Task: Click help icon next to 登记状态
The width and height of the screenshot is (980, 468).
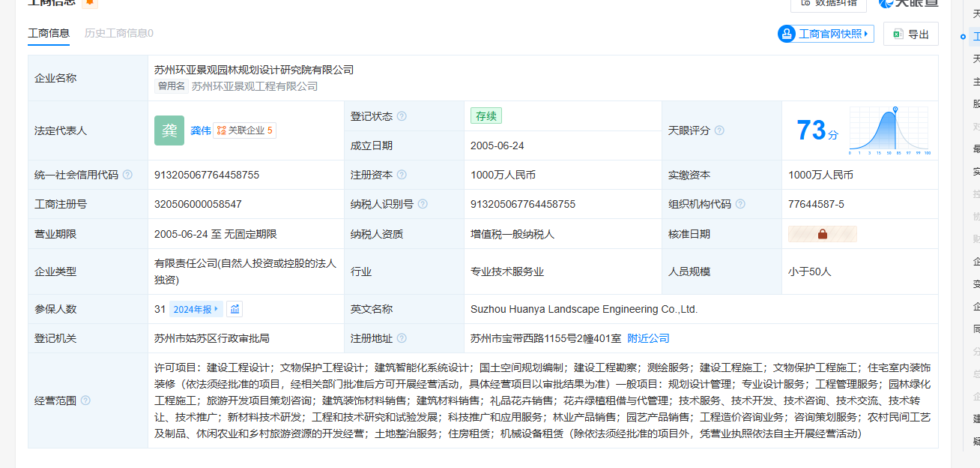Action: coord(402,116)
